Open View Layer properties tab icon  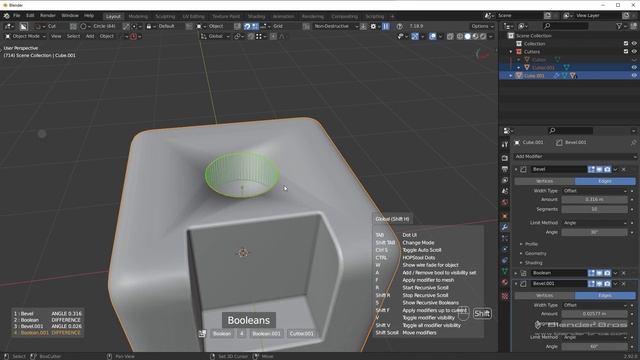point(505,180)
